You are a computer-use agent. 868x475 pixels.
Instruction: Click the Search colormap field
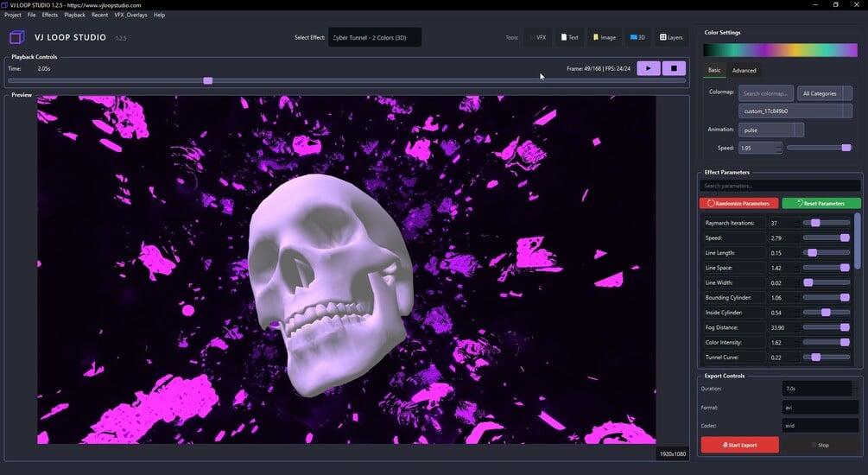pyautogui.click(x=765, y=93)
